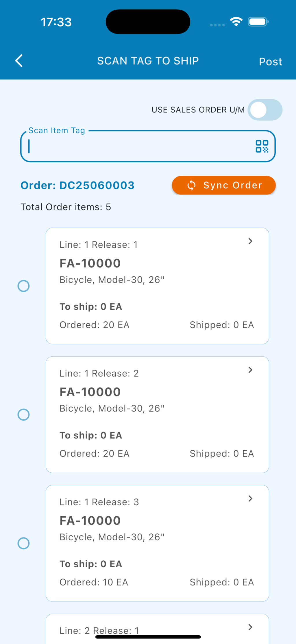Select radio button for Line 1 Release 2

tap(24, 414)
